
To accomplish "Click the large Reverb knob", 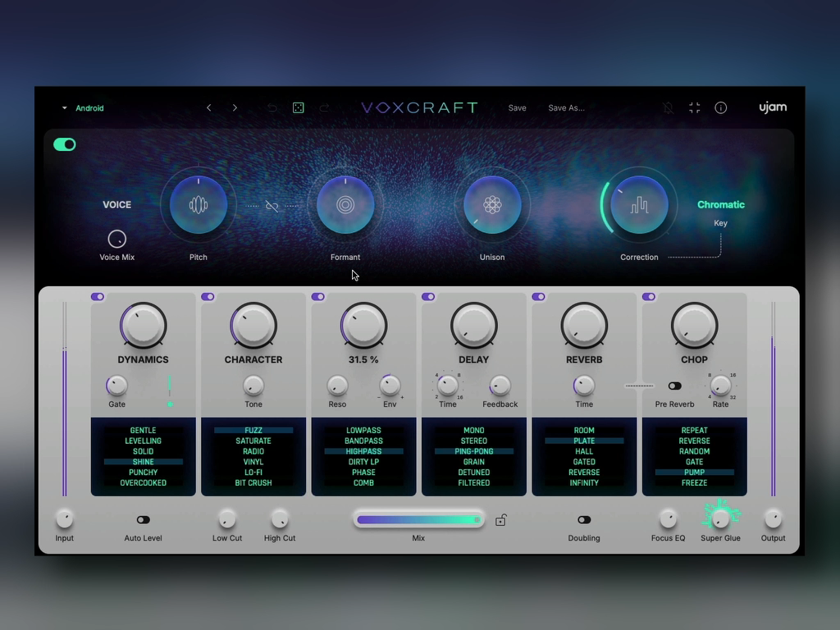I will pos(584,325).
